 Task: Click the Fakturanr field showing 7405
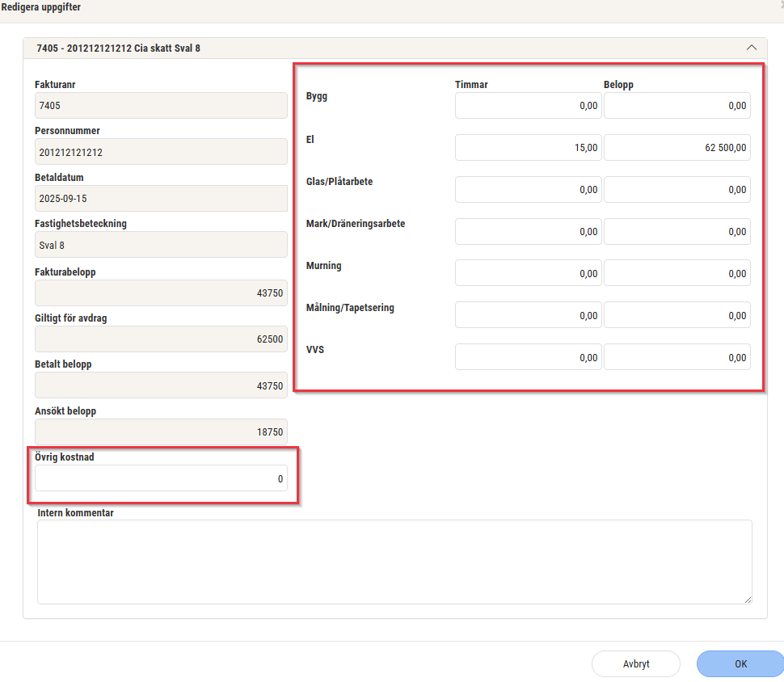[x=161, y=106]
